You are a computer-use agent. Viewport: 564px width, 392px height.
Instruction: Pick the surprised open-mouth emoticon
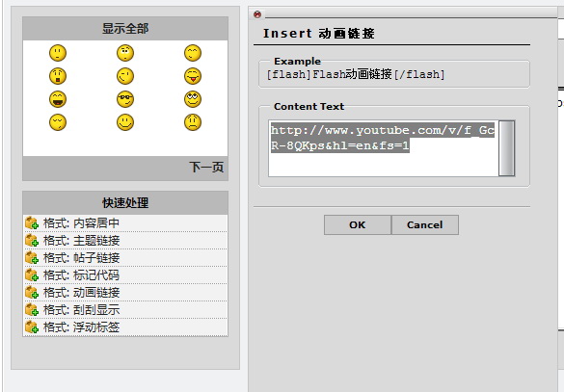pyautogui.click(x=58, y=76)
